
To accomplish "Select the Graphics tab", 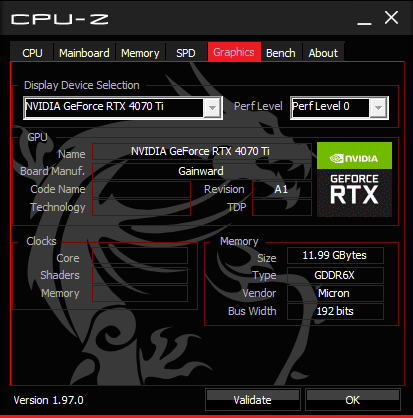I will click(x=234, y=52).
